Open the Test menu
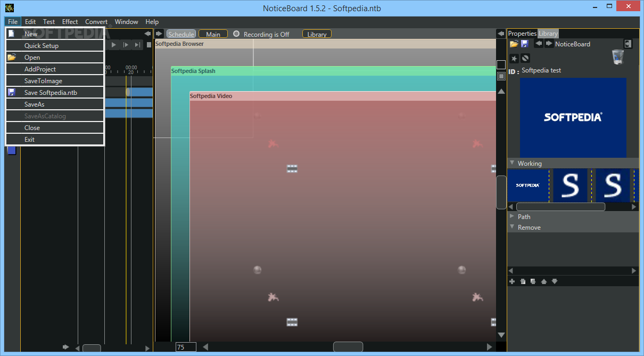 coord(49,22)
